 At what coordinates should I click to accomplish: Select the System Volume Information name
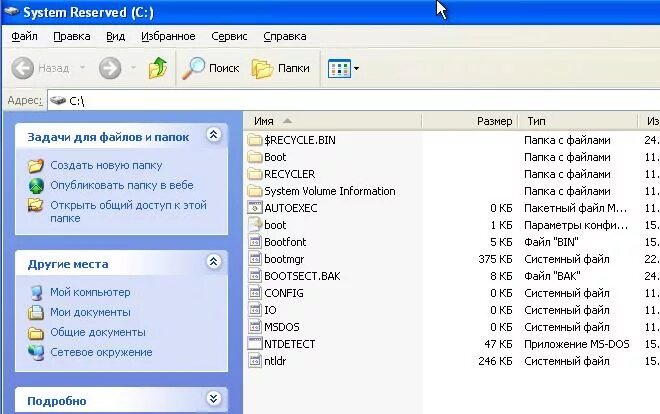coord(330,191)
